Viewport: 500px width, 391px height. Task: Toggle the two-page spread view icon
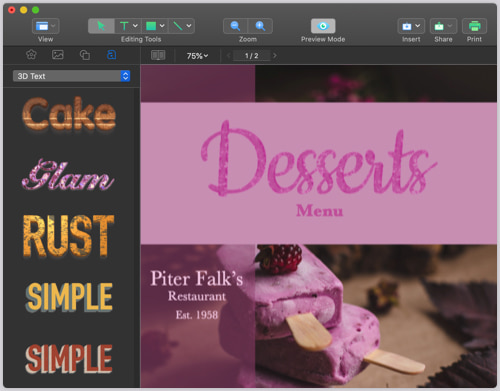pos(158,55)
